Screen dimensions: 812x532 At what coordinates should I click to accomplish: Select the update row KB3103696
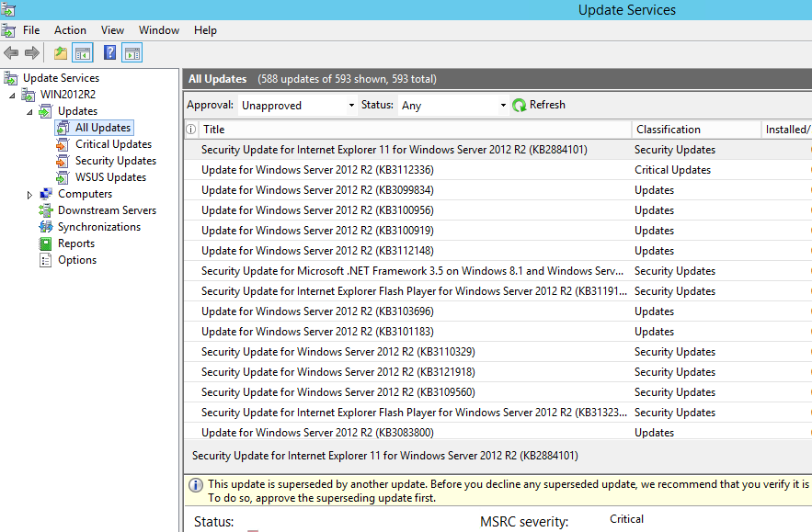tap(498, 311)
